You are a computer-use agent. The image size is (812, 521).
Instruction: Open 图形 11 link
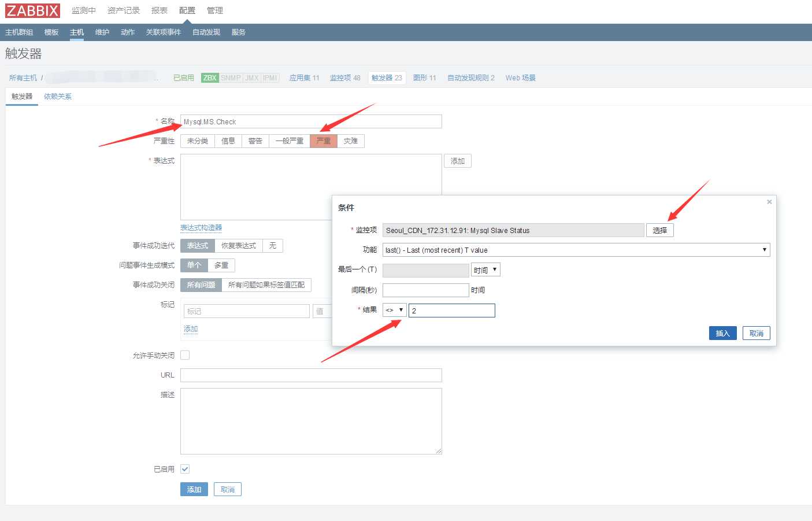[x=425, y=78]
